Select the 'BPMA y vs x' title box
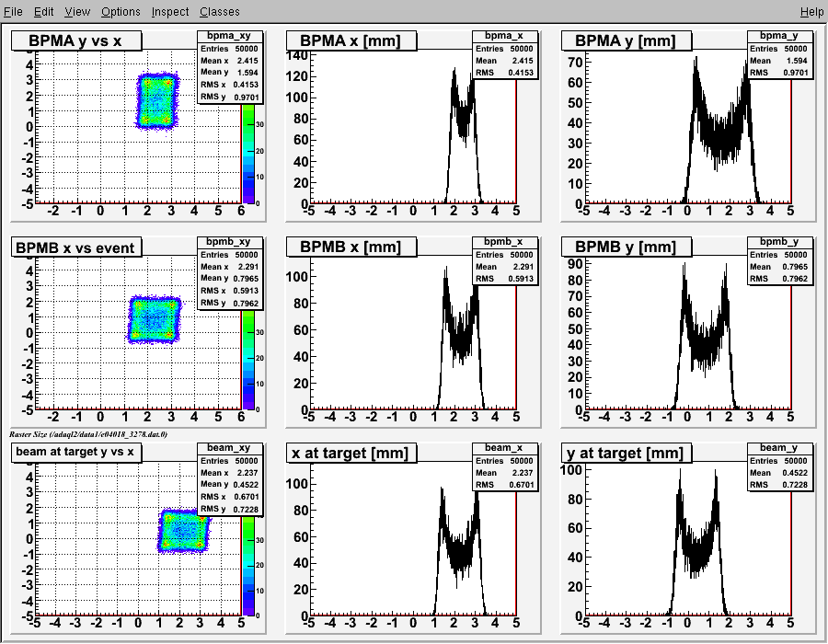 [76, 40]
